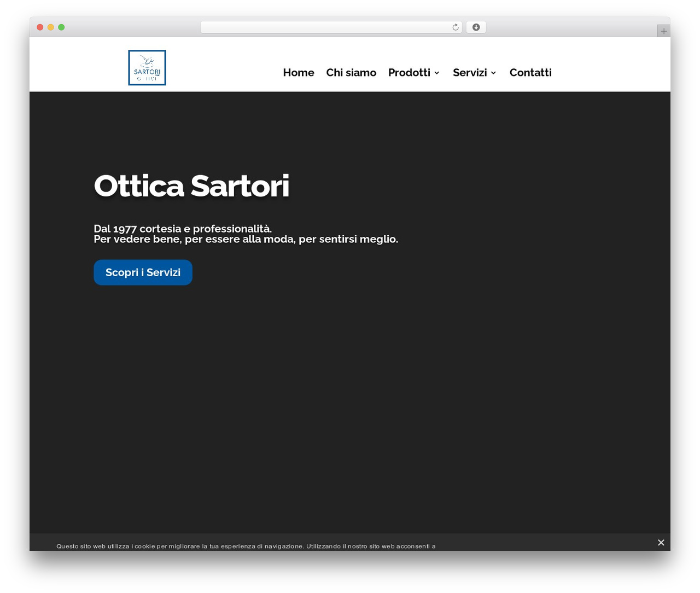Minimize the window with the yellow button
The height and width of the screenshot is (593, 700).
click(x=51, y=27)
